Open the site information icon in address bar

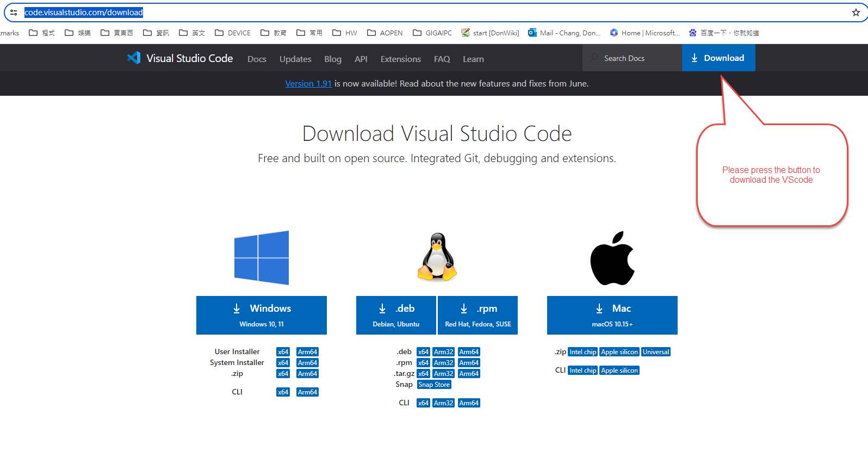tap(14, 13)
